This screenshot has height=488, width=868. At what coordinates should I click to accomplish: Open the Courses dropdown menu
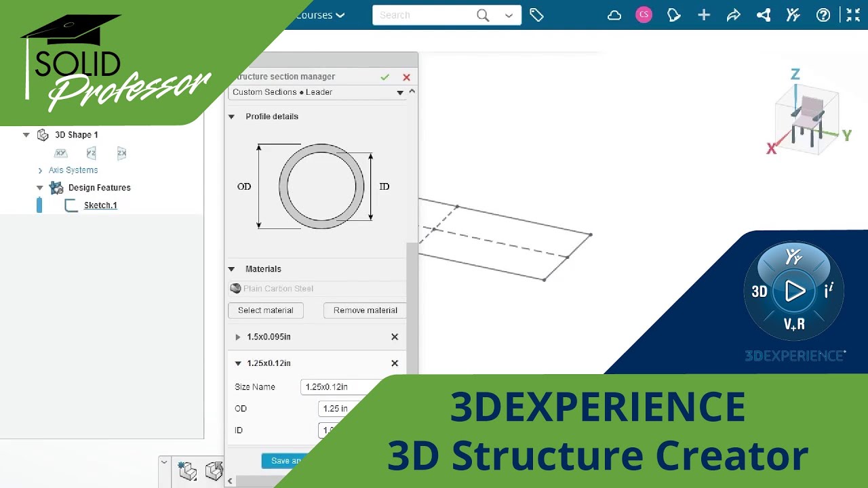coord(320,15)
